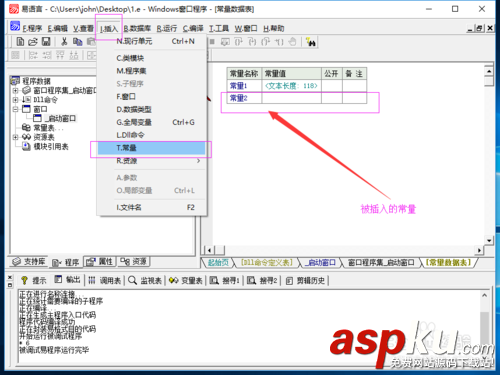500x375 pixels.
Task: Open the E.编辑 menu
Action: click(x=58, y=29)
